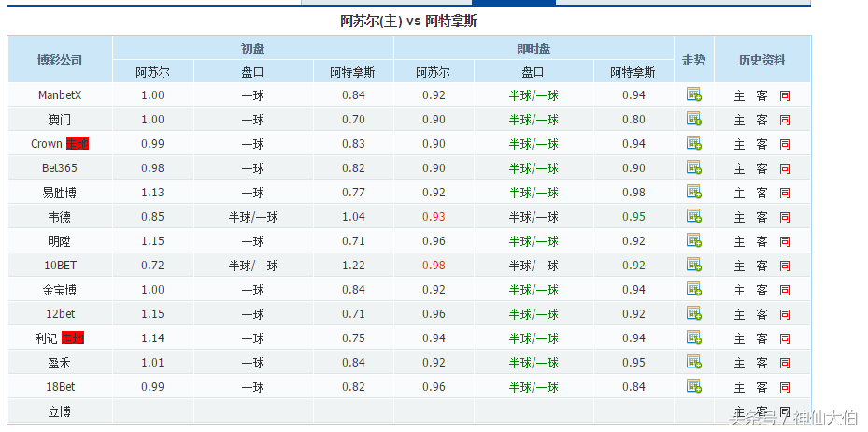Open trend chart icon for 明陞 row
The height and width of the screenshot is (432, 868).
(x=693, y=241)
